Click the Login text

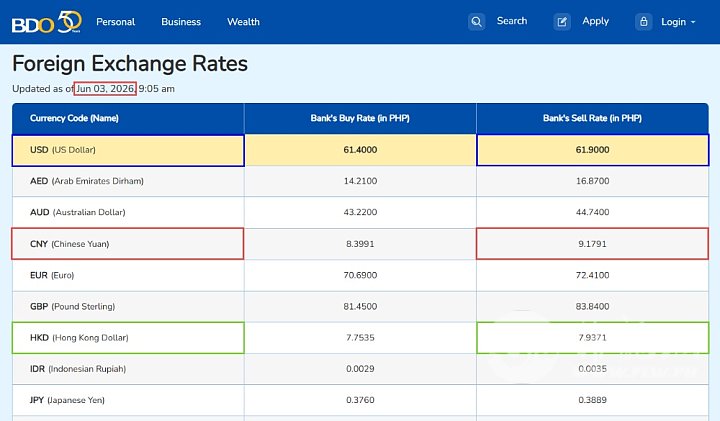click(x=673, y=22)
